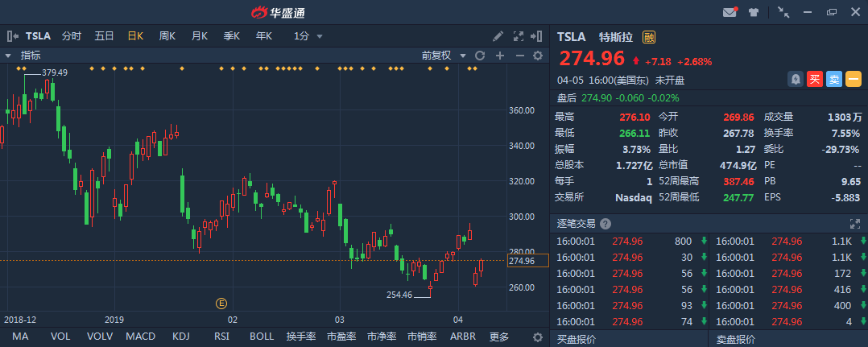
Task: Select the pencil drawing tool icon
Action: [x=498, y=36]
